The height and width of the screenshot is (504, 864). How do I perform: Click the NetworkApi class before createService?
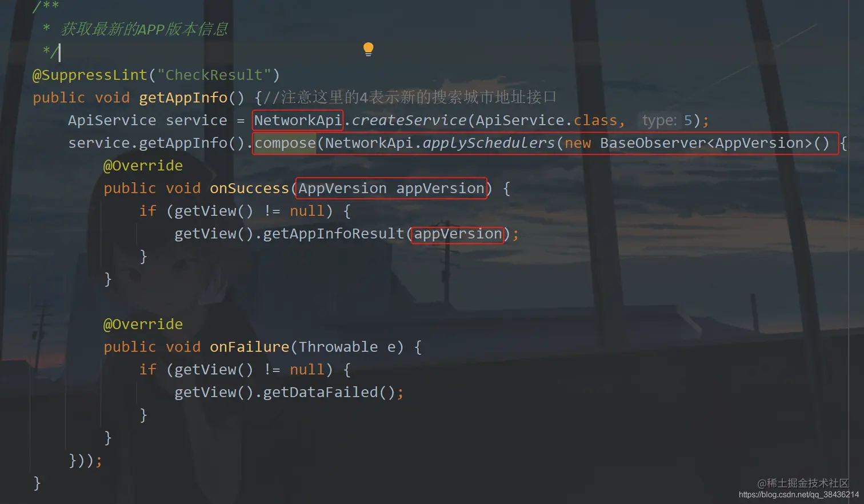click(298, 121)
